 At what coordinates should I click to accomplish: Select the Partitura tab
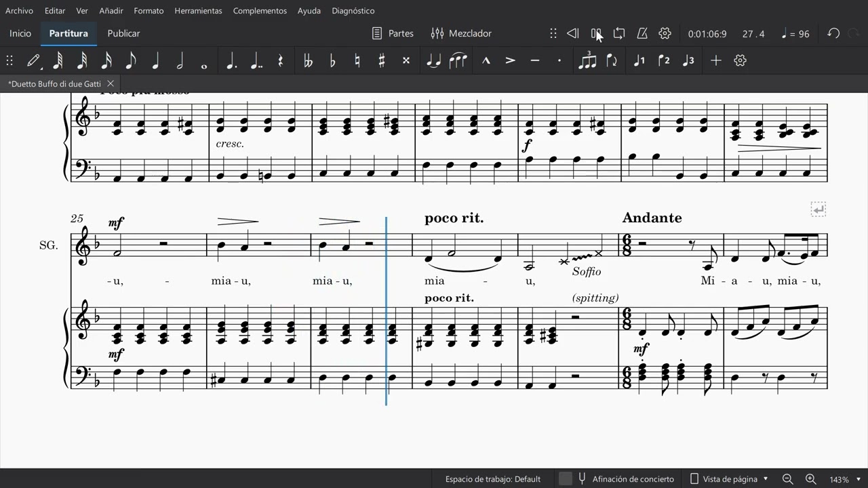pyautogui.click(x=68, y=33)
